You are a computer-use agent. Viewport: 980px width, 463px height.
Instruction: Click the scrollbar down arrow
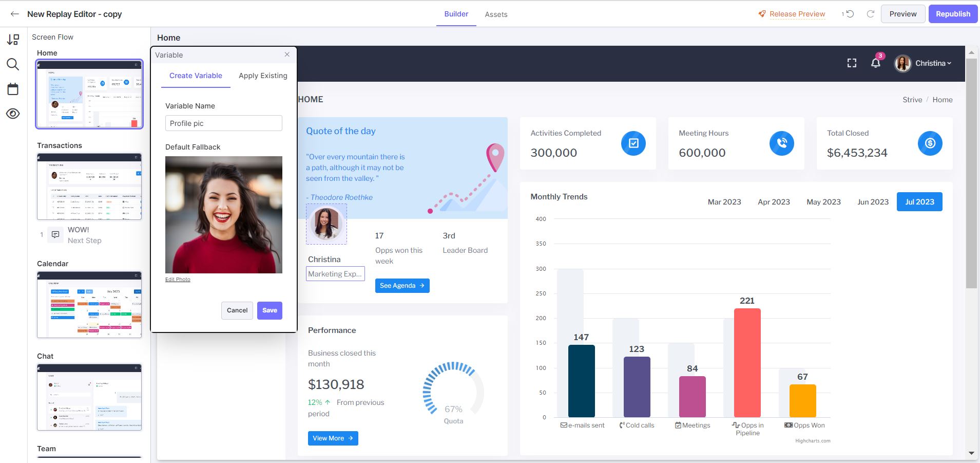971,453
